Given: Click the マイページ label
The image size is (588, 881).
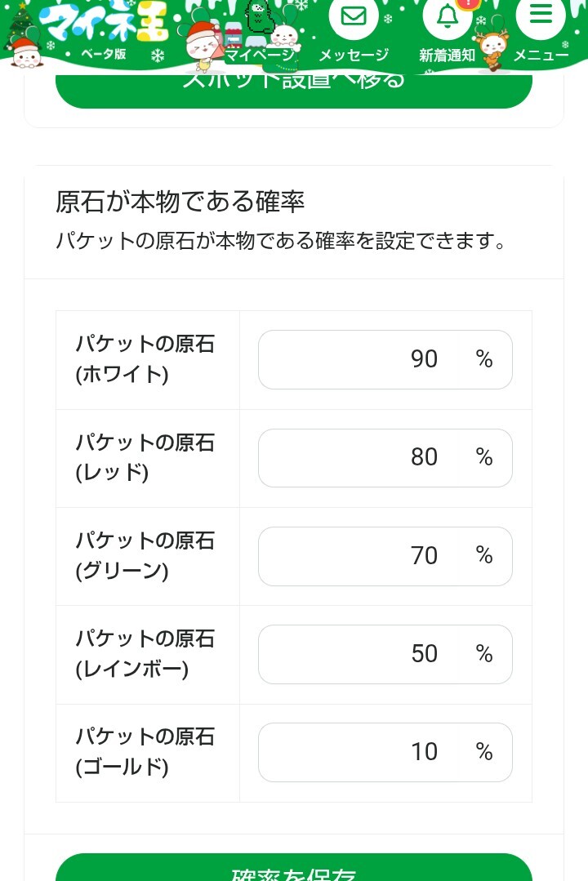Looking at the screenshot, I should tap(259, 56).
